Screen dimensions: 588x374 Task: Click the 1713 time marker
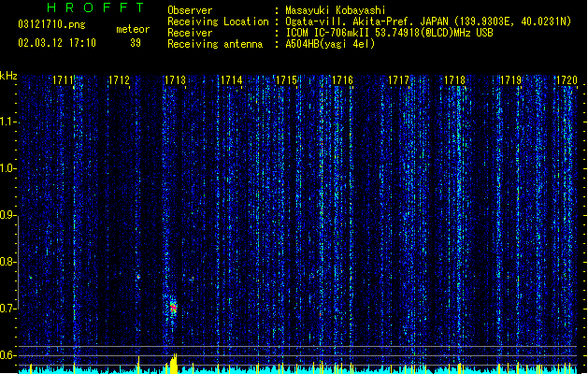(x=175, y=80)
